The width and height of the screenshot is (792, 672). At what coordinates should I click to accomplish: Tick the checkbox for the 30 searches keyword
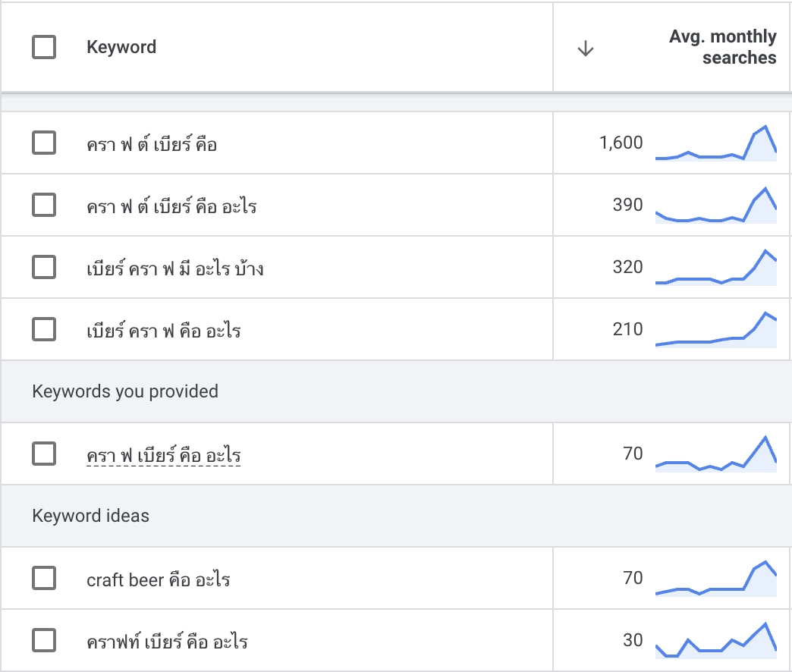click(44, 641)
